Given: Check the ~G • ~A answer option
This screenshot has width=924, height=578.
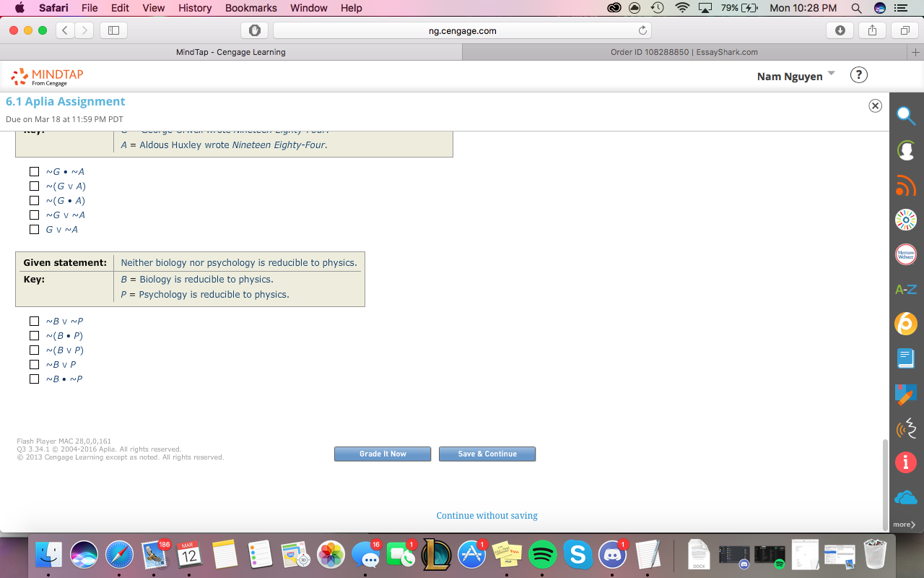Looking at the screenshot, I should tap(34, 172).
